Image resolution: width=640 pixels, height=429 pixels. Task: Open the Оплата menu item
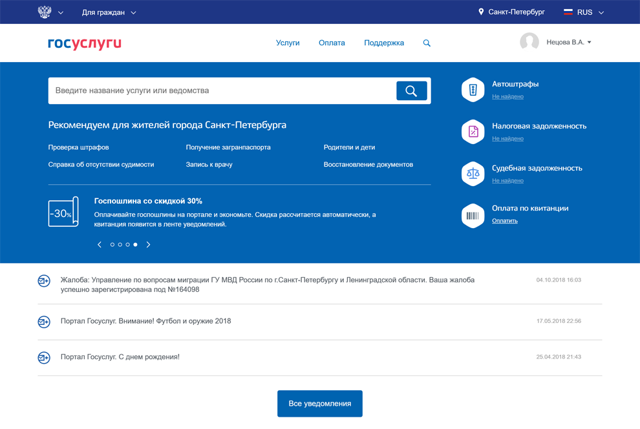pyautogui.click(x=331, y=43)
